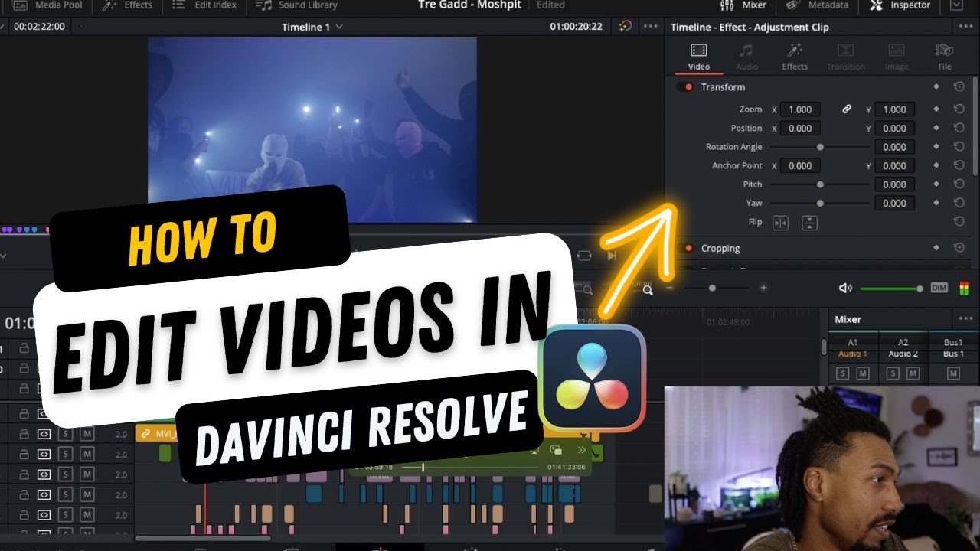Solo the Audio 2 channel in the Mixer
The width and height of the screenshot is (980, 551).
click(893, 373)
